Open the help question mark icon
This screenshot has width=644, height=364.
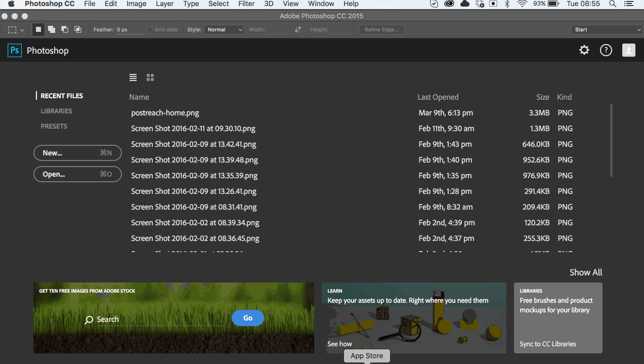click(x=606, y=50)
